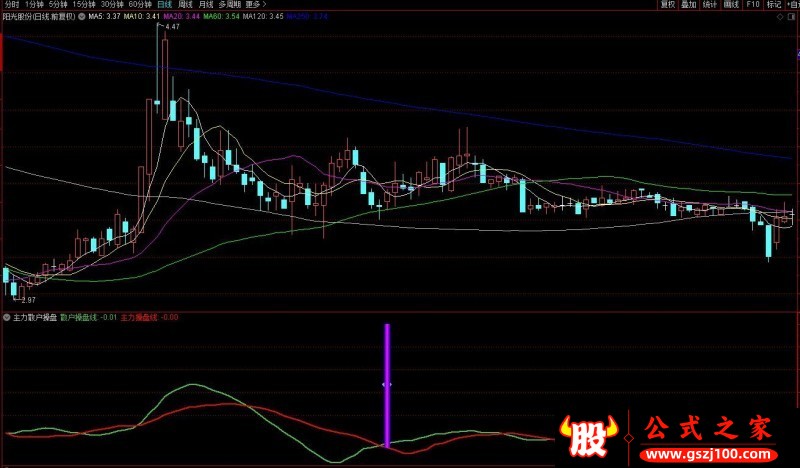Switch to the 周线 weekly chart tab
Image resolution: width=800 pixels, height=468 pixels.
(185, 4)
